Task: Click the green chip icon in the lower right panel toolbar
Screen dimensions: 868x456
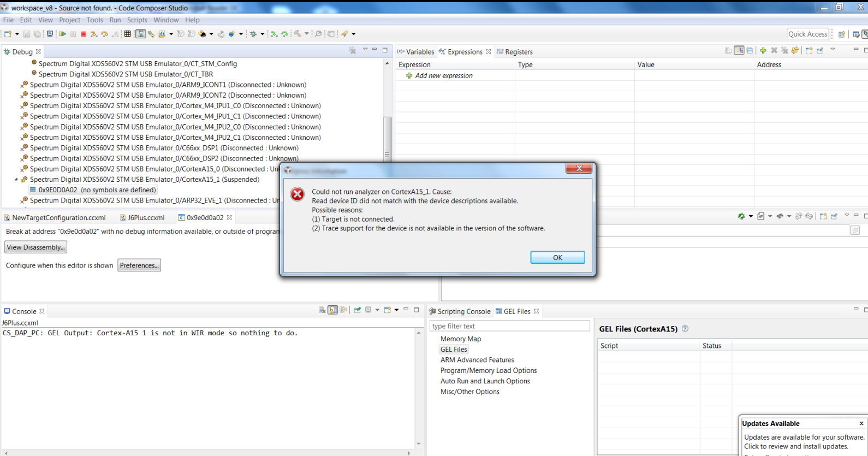Action: point(741,216)
